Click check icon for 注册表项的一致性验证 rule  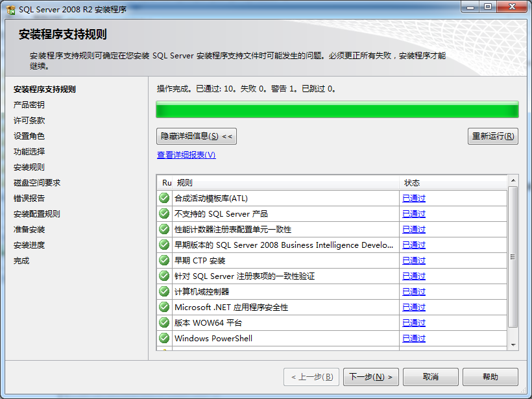[x=164, y=276]
